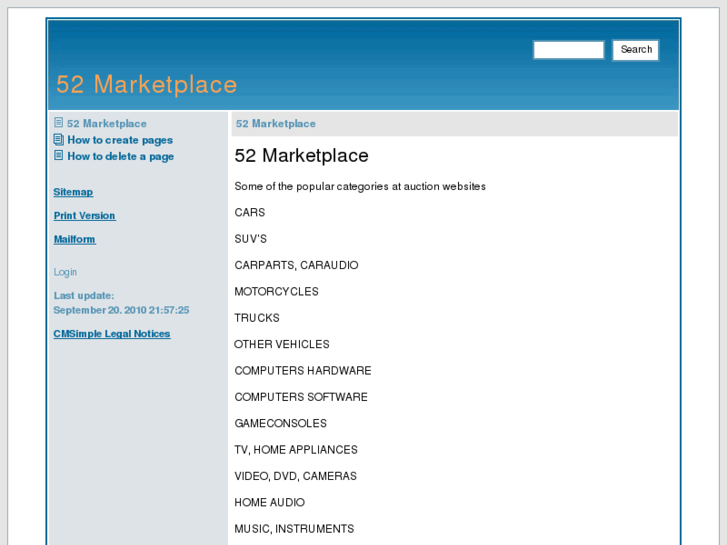
Task: Open the Mailform link
Action: point(75,239)
